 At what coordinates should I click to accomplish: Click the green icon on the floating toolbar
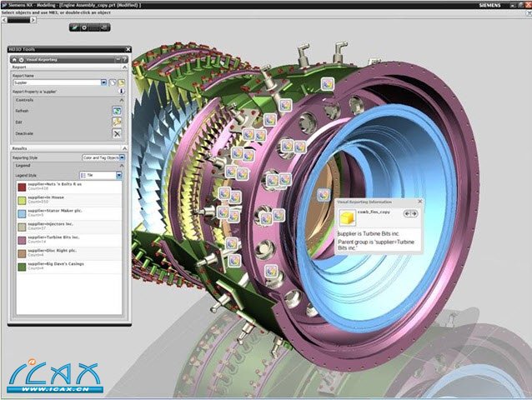coord(75,27)
